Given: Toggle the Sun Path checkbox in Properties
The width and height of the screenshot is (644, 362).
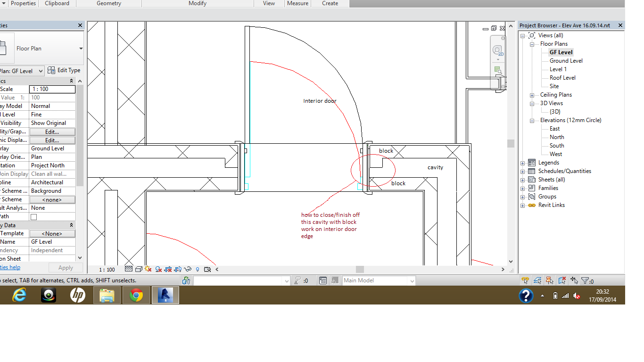Looking at the screenshot, I should (x=33, y=217).
